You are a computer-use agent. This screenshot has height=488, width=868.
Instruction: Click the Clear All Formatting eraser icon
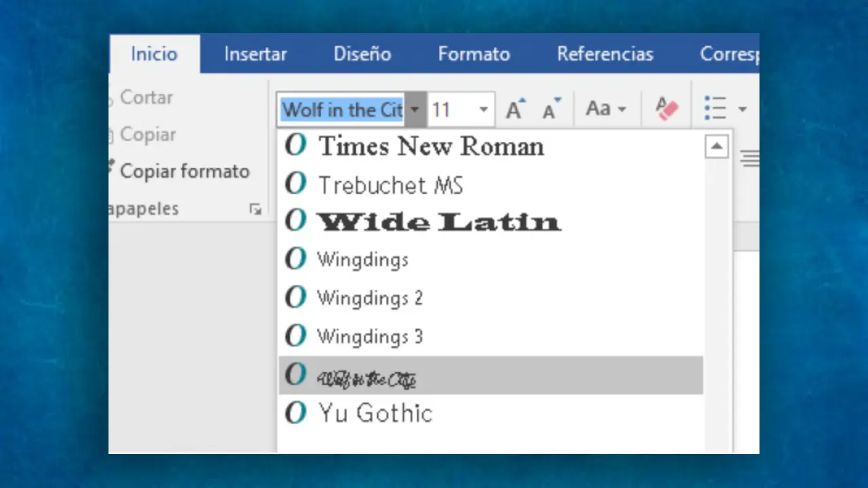(x=667, y=109)
